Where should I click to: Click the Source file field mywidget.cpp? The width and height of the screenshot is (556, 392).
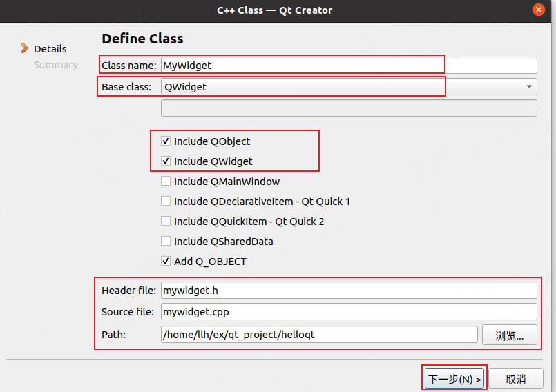point(349,312)
